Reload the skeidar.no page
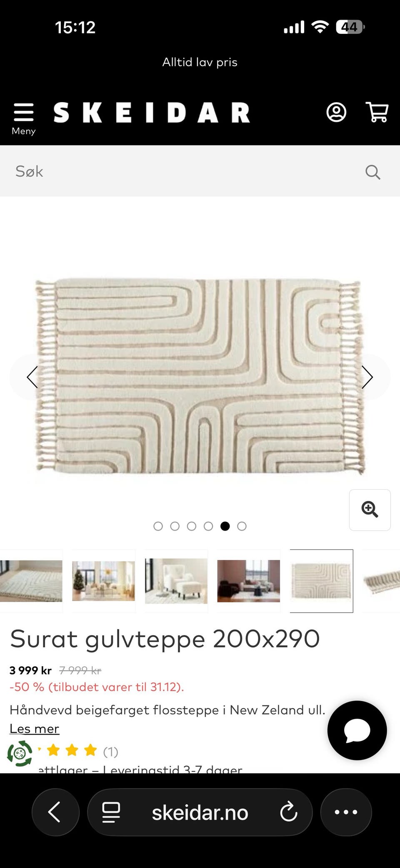Screen dimensions: 400x868 pos(288,812)
